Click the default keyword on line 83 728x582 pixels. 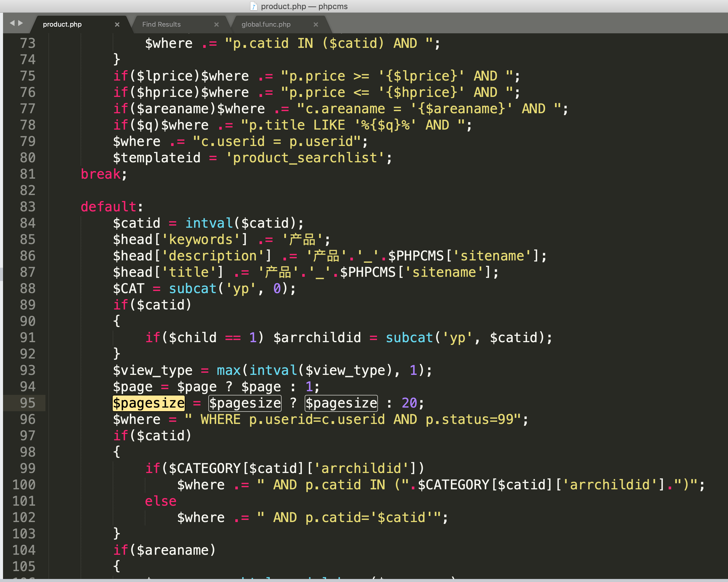[x=108, y=207]
